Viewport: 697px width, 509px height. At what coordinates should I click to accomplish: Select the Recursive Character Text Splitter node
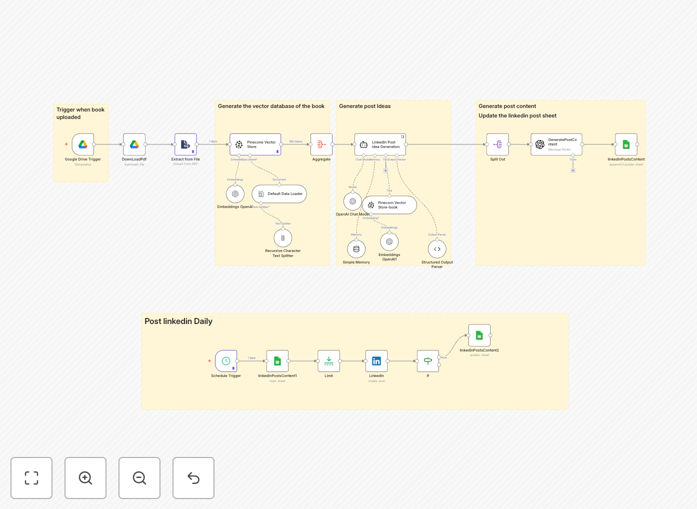pyautogui.click(x=283, y=238)
